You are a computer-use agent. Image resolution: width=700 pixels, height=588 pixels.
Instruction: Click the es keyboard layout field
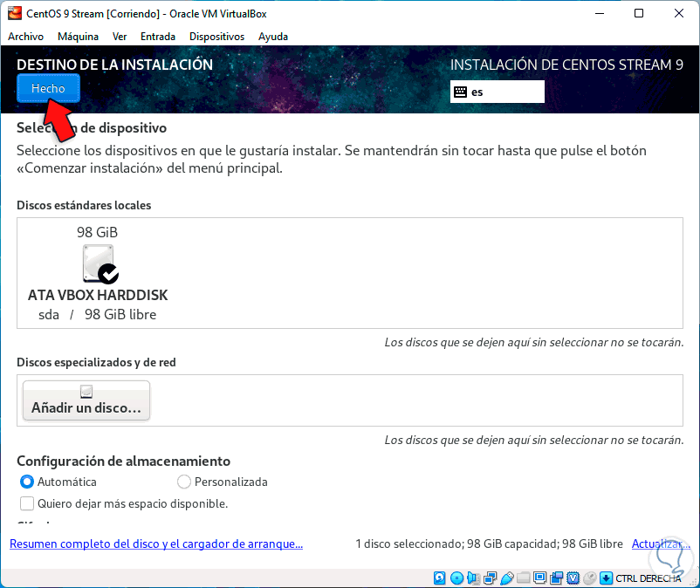(498, 92)
